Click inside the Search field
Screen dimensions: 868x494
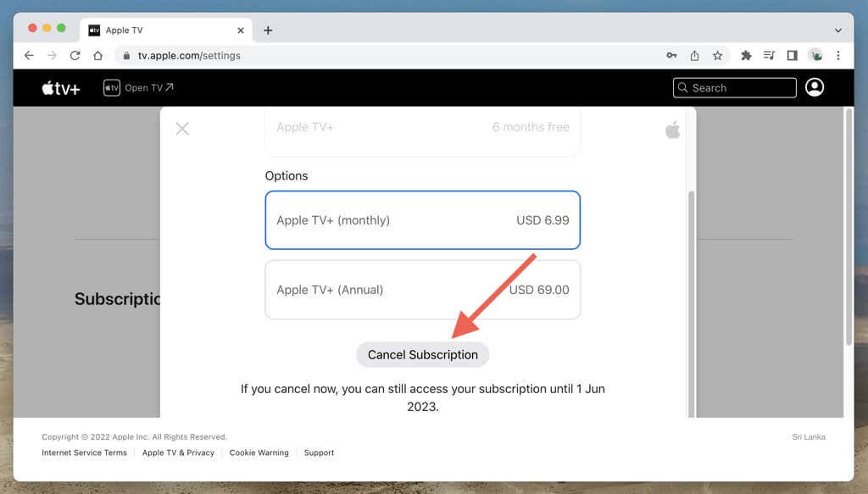point(734,87)
